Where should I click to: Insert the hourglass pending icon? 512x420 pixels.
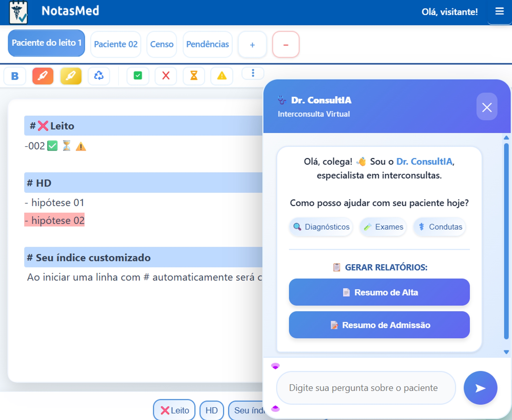(194, 76)
